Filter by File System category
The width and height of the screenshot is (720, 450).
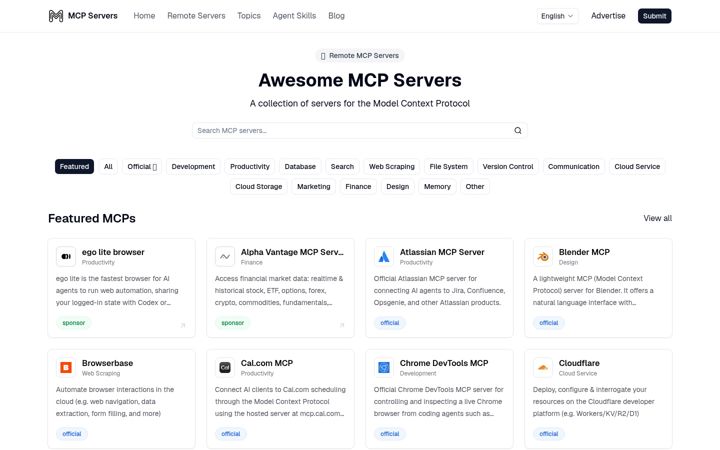click(449, 166)
